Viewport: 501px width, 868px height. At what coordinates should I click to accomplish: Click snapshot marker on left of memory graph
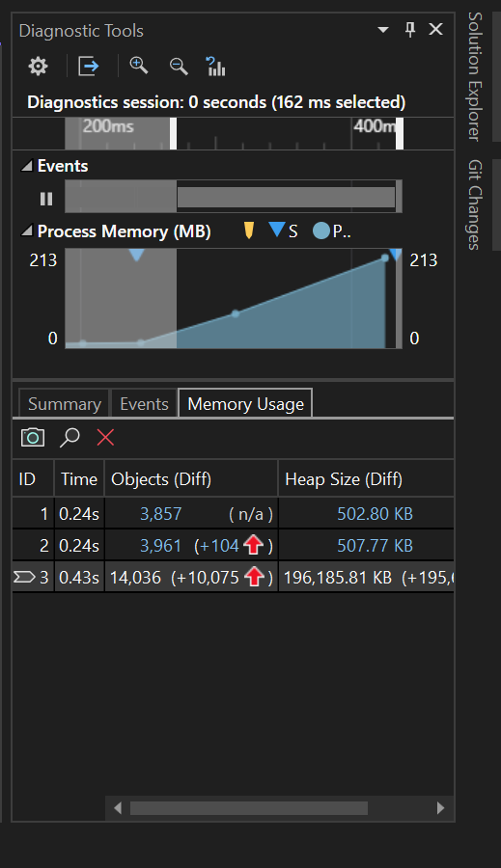(x=136, y=255)
